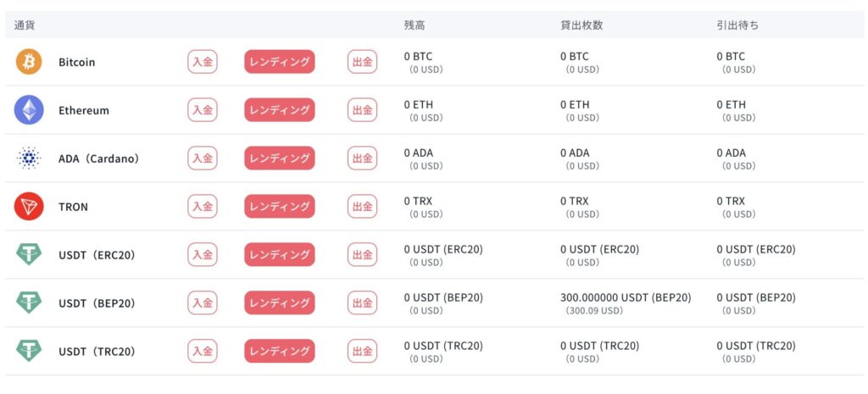
Task: Start レンディング lending for Ethereum
Action: [280, 109]
